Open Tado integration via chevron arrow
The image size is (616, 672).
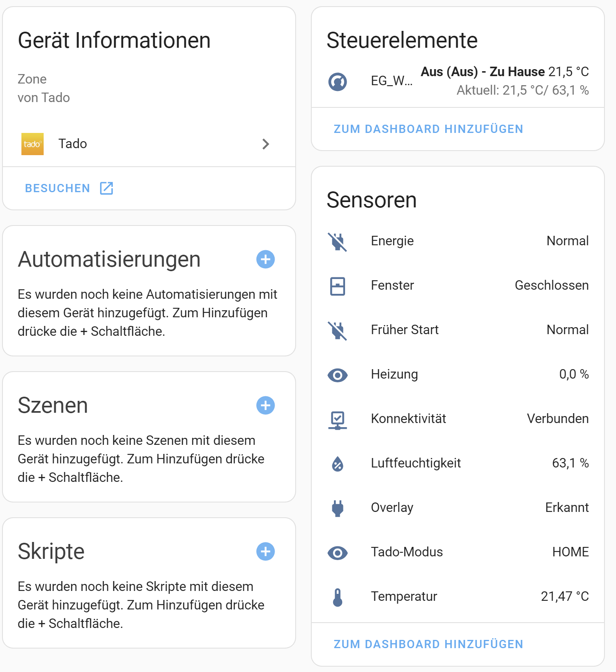coord(266,144)
